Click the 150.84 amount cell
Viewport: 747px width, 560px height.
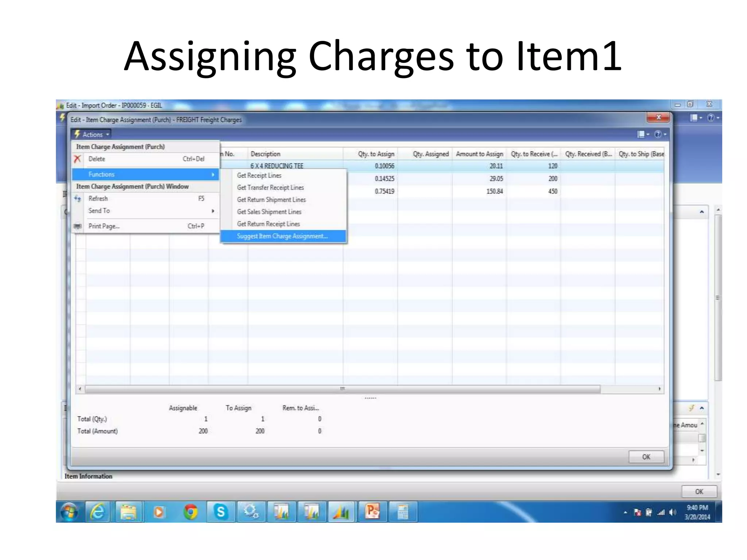tap(479, 191)
